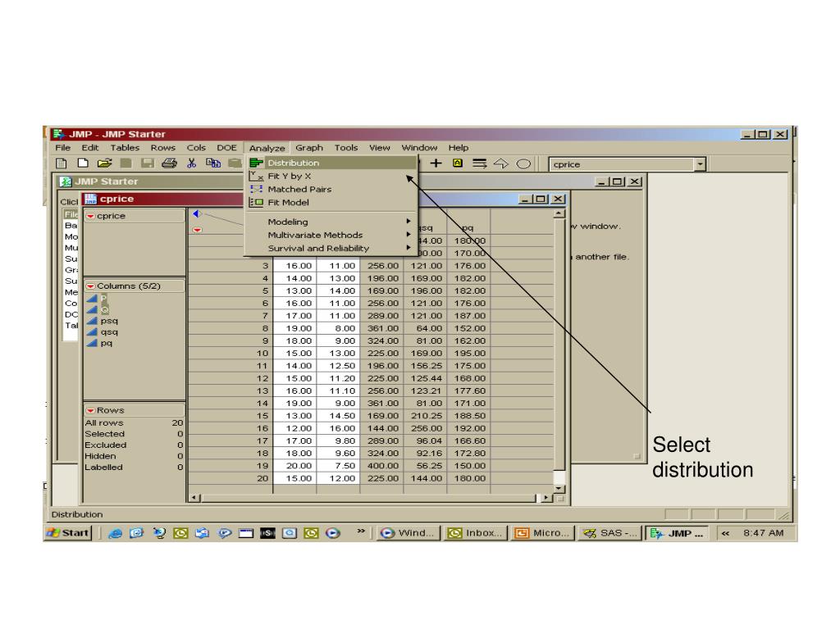Viewport: 840px width, 630px height.
Task: Switch to the SAS taskbar button
Action: point(610,533)
